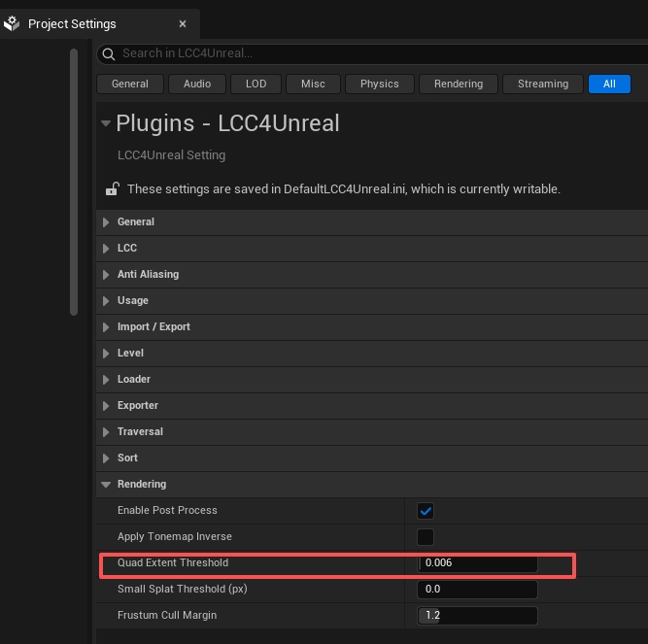Click the search magnifier icon

(109, 54)
